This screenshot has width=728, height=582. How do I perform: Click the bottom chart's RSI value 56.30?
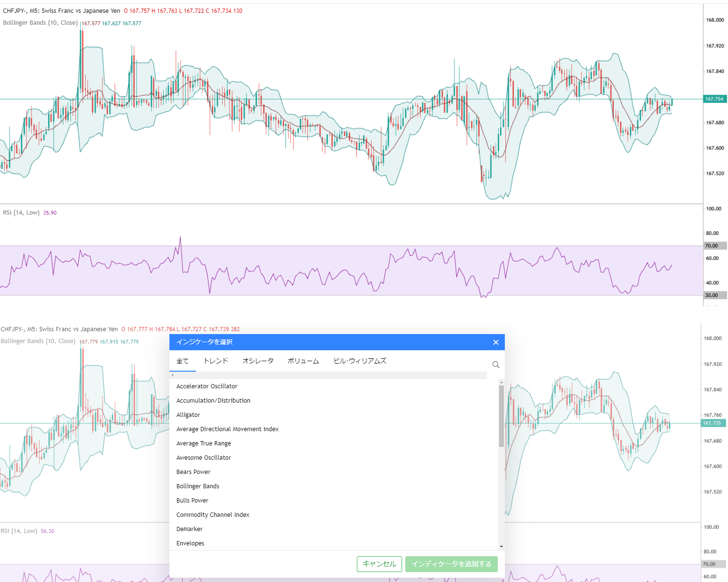[x=48, y=531]
